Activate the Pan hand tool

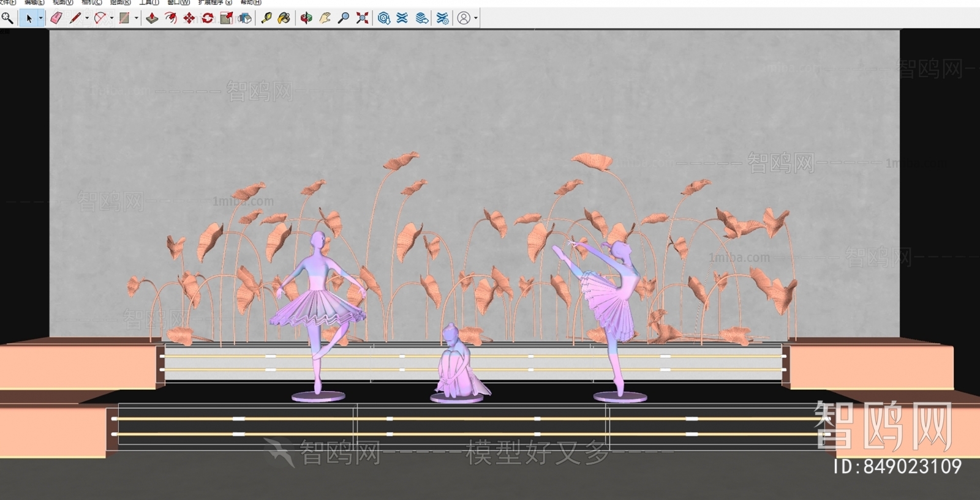click(325, 18)
